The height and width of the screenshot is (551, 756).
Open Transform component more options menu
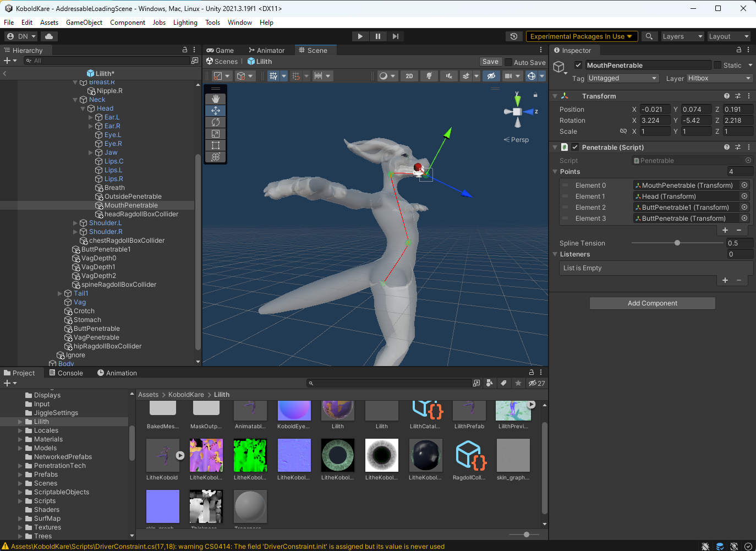coord(749,96)
